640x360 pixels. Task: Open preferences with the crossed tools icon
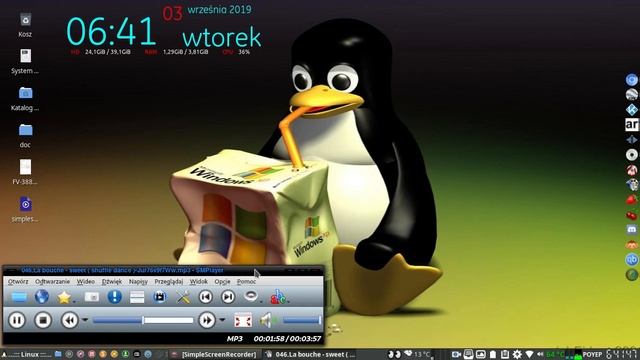183,297
